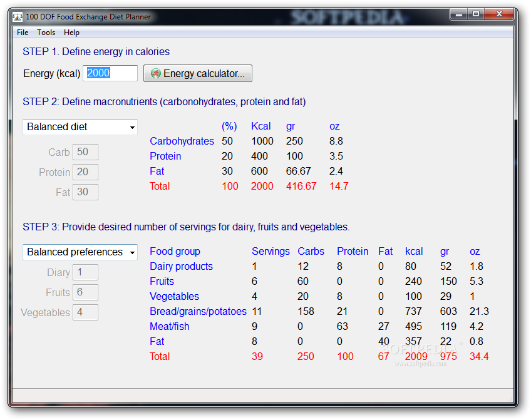Click the kcal column header in STEP 3

tap(414, 252)
